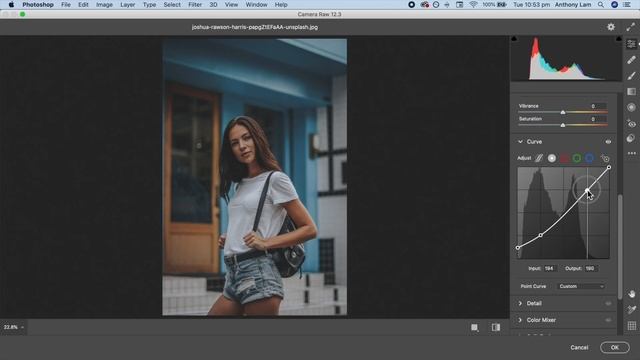
Task: Toggle highlight clipping warning triangle
Action: point(619,39)
